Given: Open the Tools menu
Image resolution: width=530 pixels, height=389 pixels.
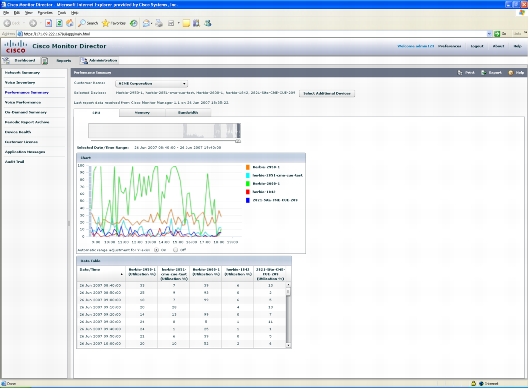Looking at the screenshot, I should coord(62,13).
